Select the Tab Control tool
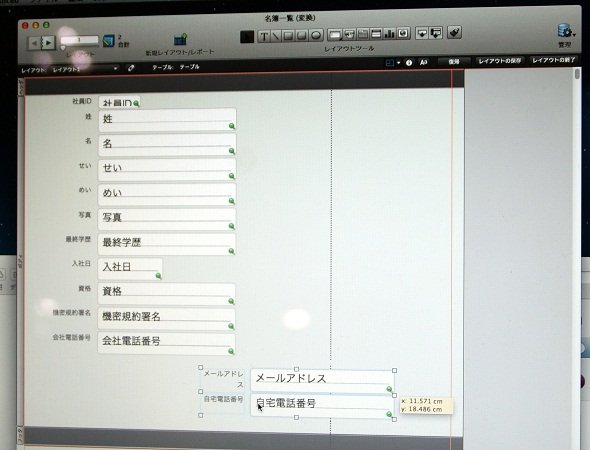Viewport: 590px width, 450px height. pyautogui.click(x=363, y=34)
